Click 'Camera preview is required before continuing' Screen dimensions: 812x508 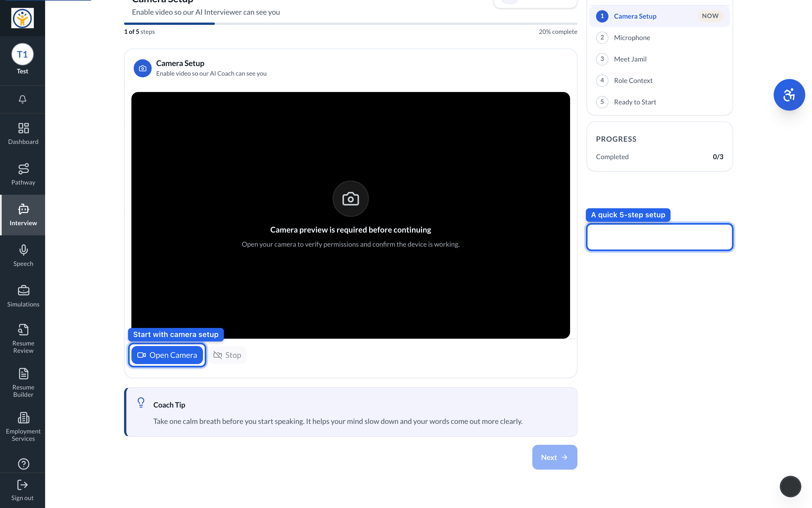(x=351, y=230)
